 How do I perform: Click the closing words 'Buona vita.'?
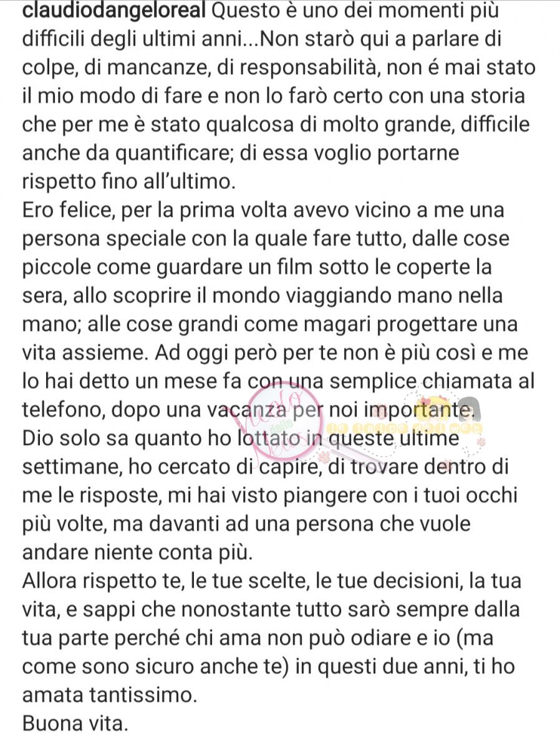tap(75, 724)
